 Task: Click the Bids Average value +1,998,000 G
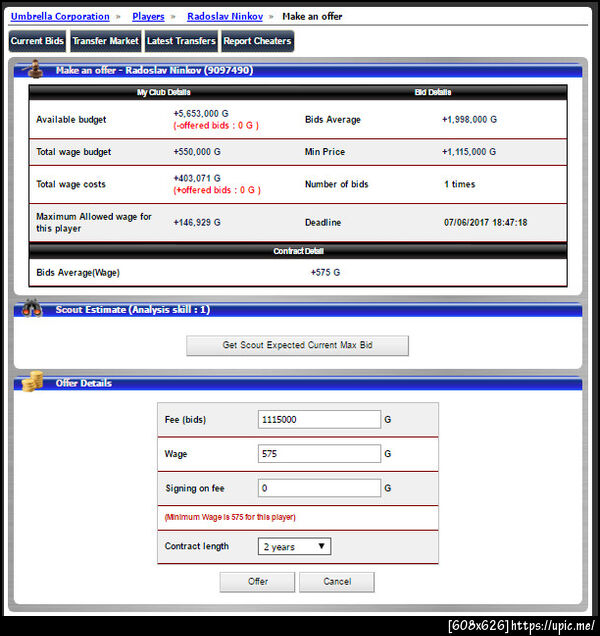469,119
